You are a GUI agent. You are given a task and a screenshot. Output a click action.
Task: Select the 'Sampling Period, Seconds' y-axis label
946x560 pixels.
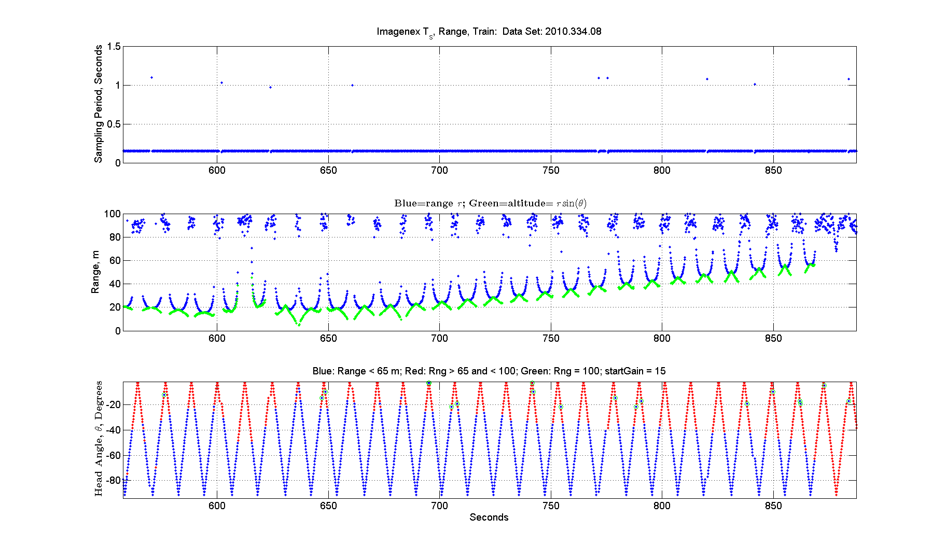tap(99, 104)
